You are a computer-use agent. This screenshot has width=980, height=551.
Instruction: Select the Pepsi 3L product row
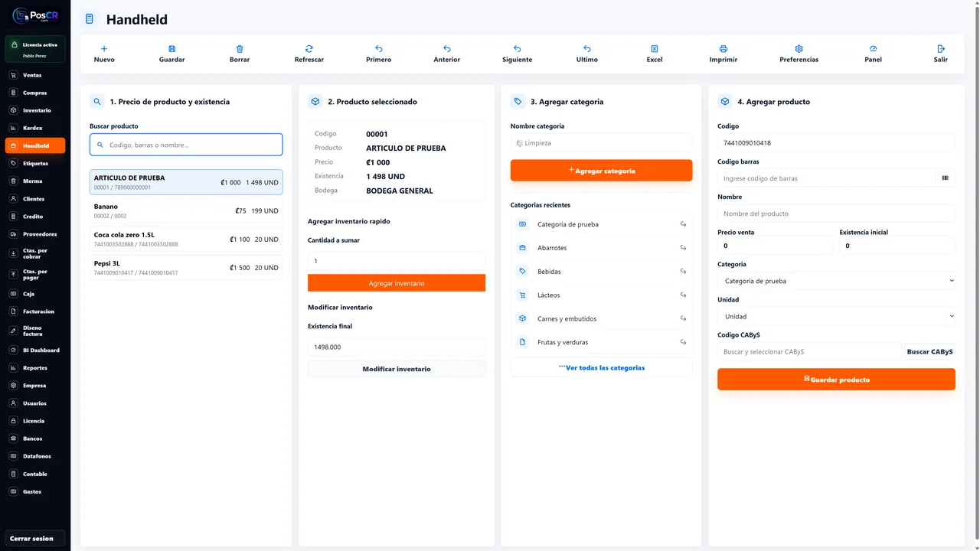186,267
